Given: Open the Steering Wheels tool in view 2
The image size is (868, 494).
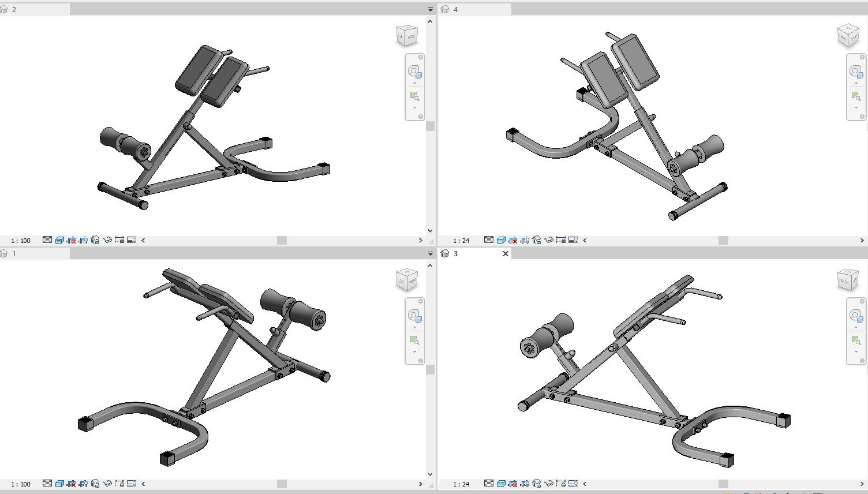Looking at the screenshot, I should point(414,72).
